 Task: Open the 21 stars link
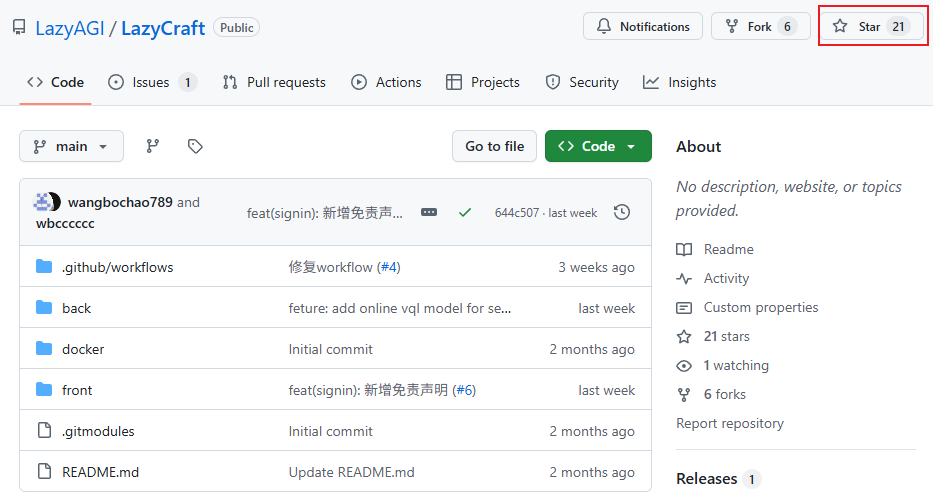click(727, 337)
